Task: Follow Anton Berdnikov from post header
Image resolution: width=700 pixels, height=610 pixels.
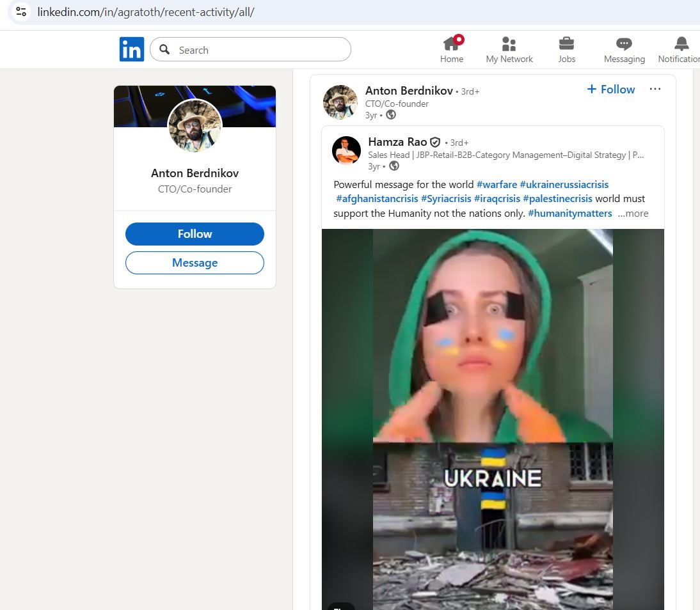Action: 611,90
